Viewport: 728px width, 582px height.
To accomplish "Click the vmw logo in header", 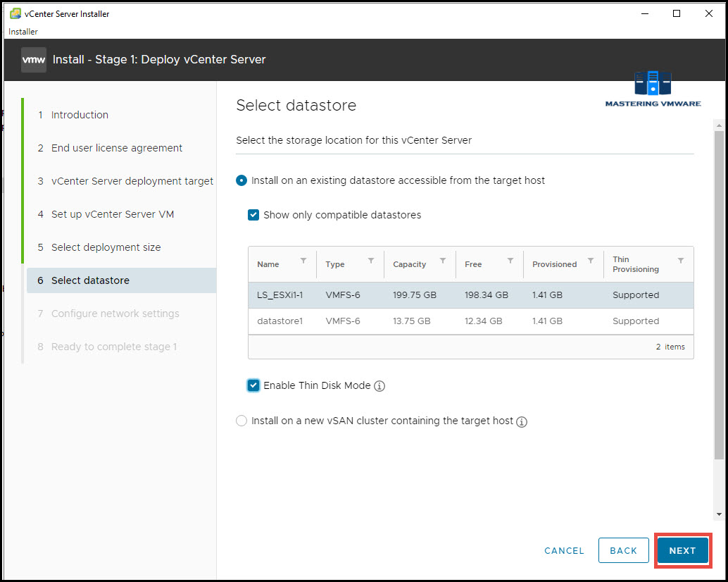I will [33, 60].
